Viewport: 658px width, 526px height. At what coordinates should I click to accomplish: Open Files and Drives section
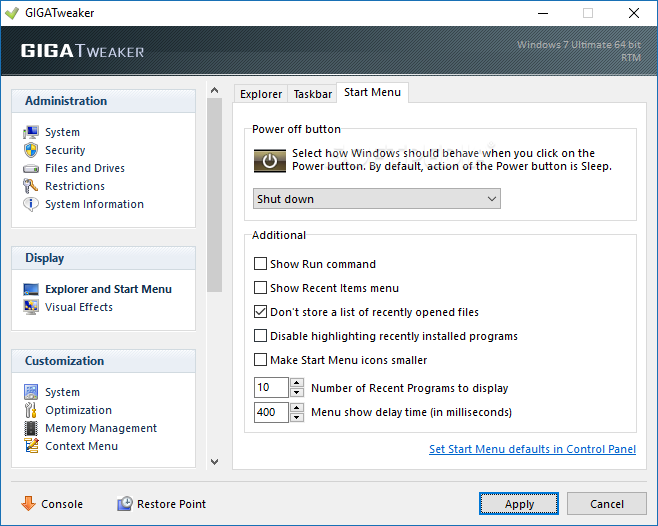point(85,168)
